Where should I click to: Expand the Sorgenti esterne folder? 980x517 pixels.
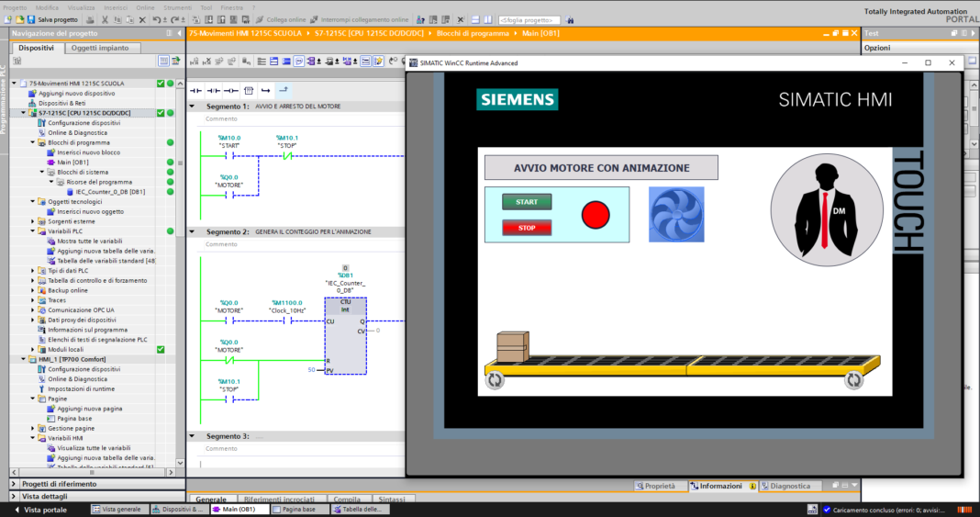(33, 221)
